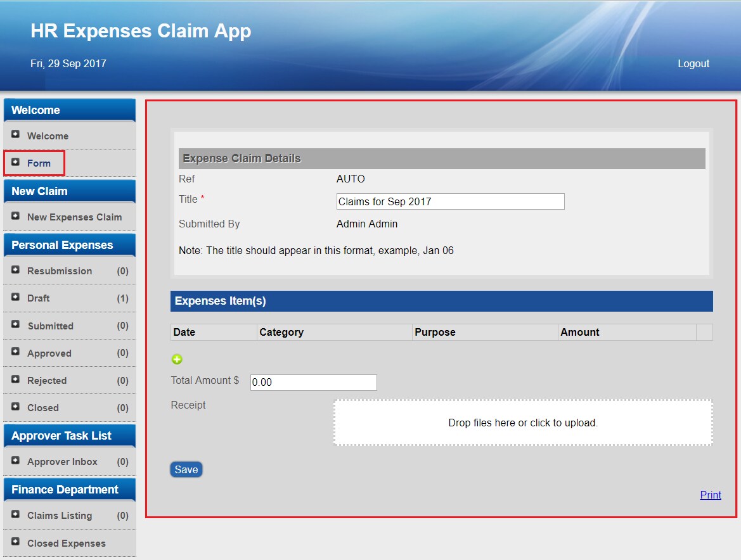Viewport: 741px width, 560px height.
Task: Click the Save button
Action: coord(186,469)
